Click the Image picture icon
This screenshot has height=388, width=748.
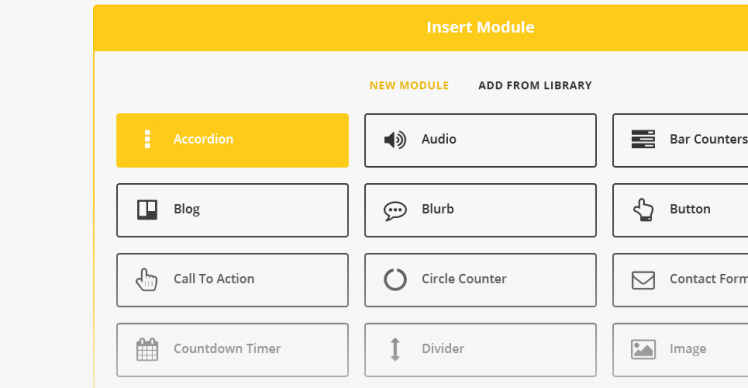(643, 349)
